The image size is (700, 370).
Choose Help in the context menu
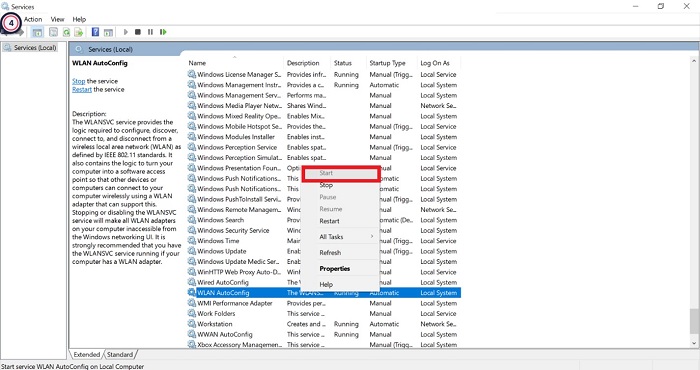pyautogui.click(x=326, y=284)
